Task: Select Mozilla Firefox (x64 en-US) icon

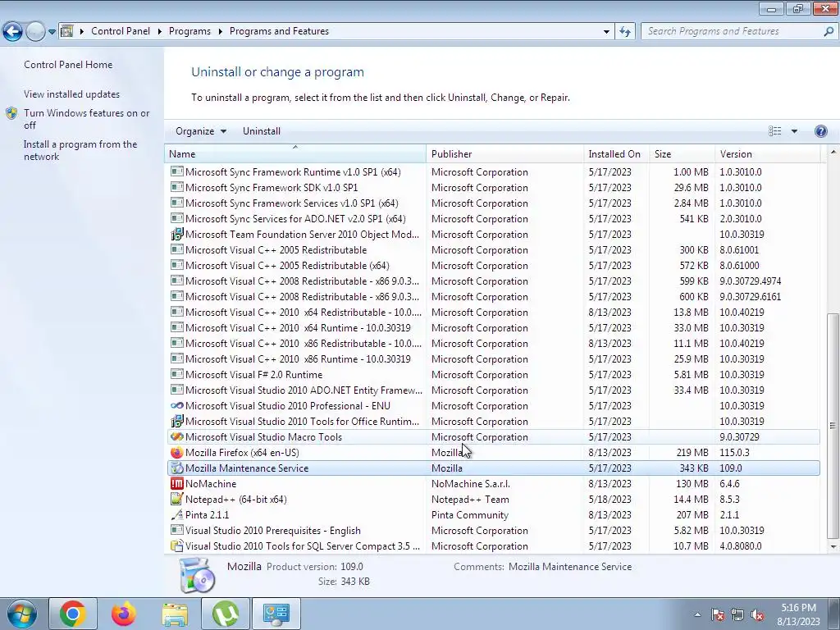Action: tap(177, 453)
